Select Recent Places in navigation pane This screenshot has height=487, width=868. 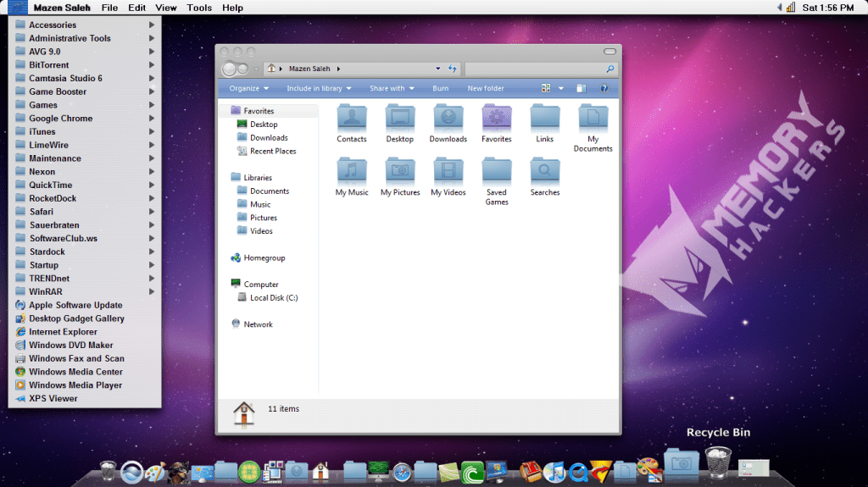[272, 151]
